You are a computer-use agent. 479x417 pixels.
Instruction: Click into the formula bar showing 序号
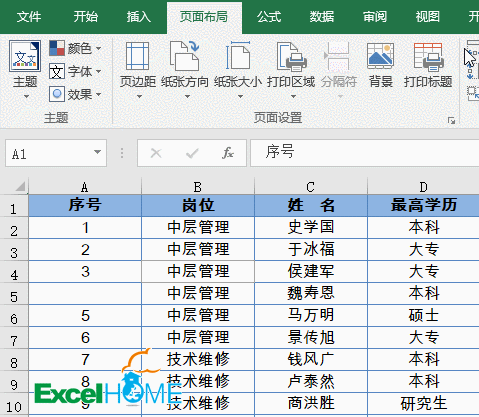coord(364,153)
